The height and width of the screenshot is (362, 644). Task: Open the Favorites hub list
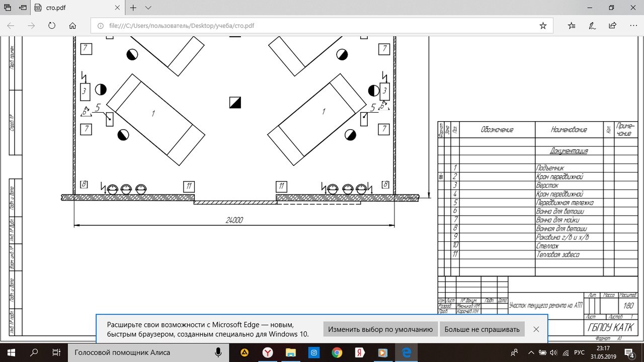click(572, 26)
